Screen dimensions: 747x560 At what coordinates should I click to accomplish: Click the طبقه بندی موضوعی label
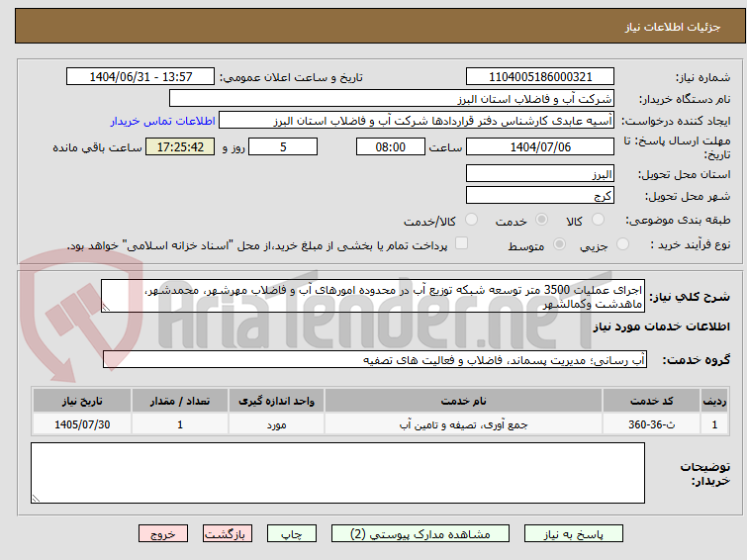point(678,221)
